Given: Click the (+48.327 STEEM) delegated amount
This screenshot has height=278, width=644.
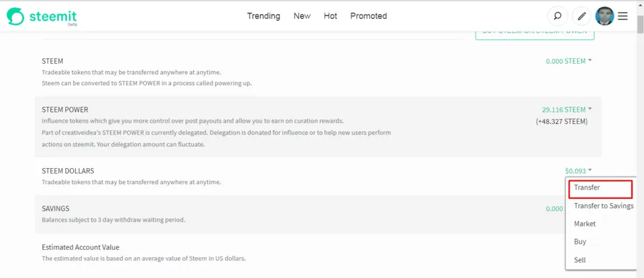Looking at the screenshot, I should pos(561,121).
